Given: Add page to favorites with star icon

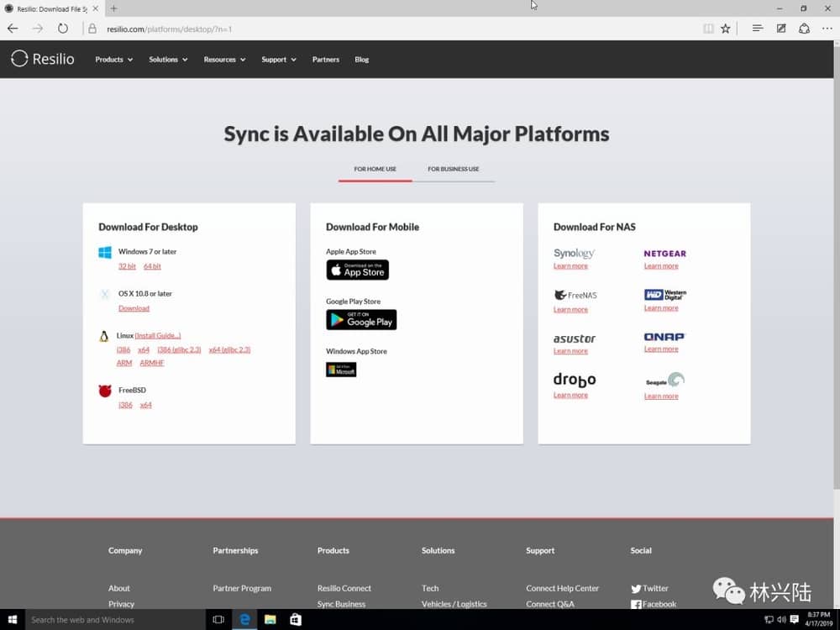Looking at the screenshot, I should click(x=726, y=29).
